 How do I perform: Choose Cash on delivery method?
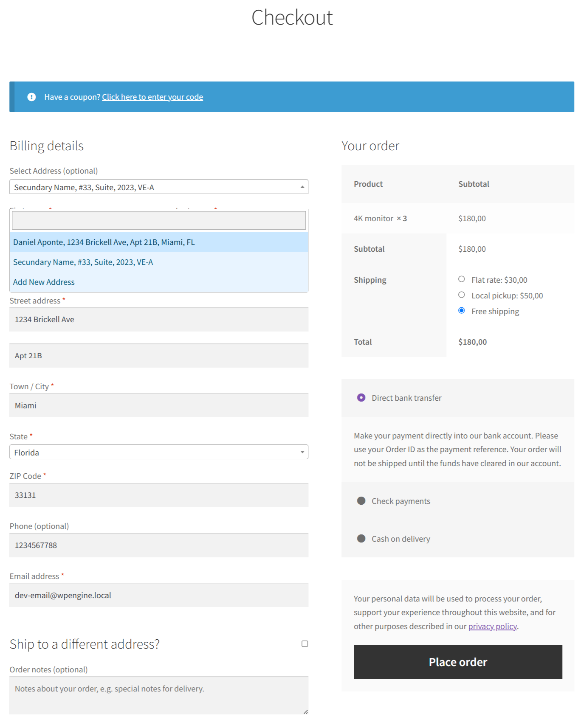pyautogui.click(x=361, y=539)
